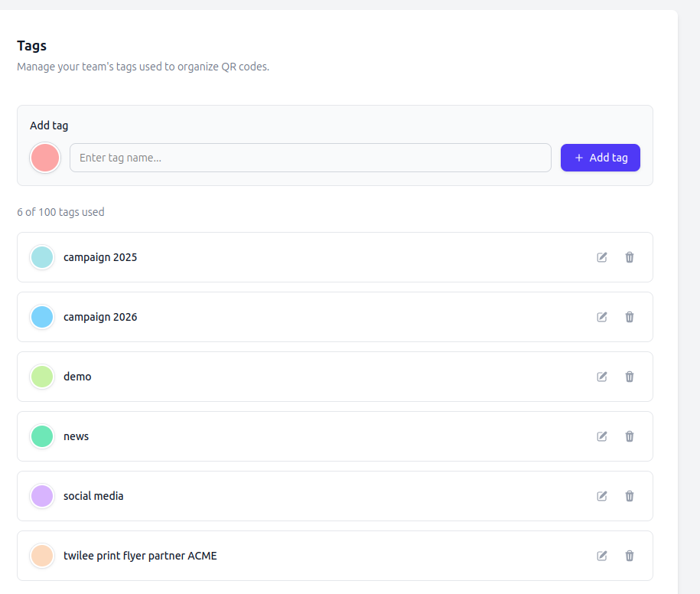Viewport: 700px width, 594px height.
Task: Edit the social media tag
Action: 601,496
